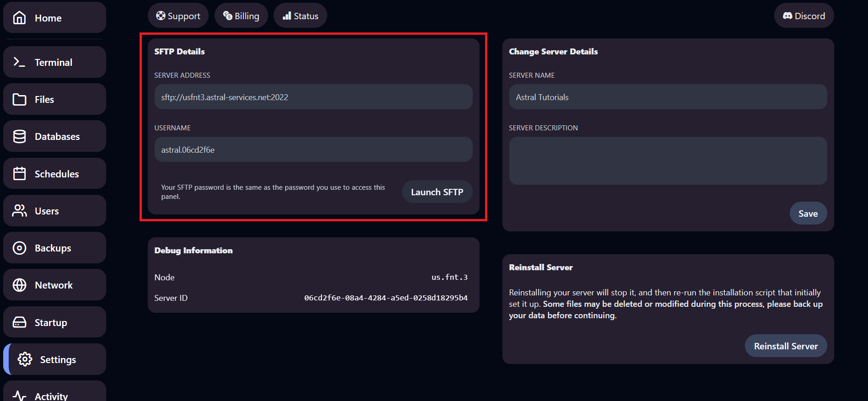The height and width of the screenshot is (401, 868).
Task: Select the Users people icon
Action: coord(19,211)
